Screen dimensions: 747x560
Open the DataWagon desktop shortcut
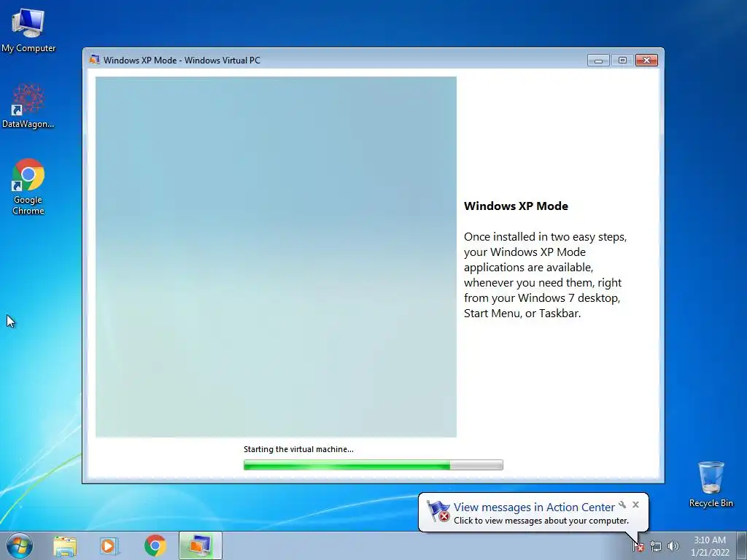(x=28, y=106)
